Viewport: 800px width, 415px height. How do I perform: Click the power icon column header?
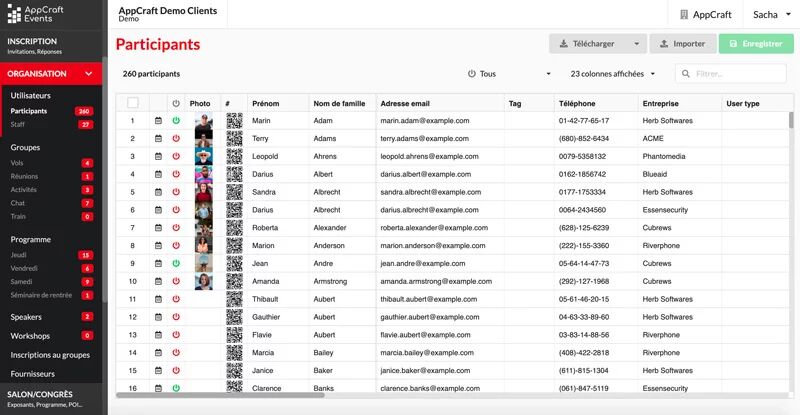[x=176, y=103]
